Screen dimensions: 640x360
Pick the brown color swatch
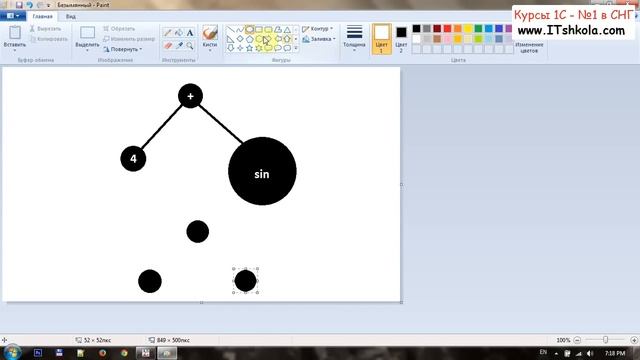(x=437, y=39)
